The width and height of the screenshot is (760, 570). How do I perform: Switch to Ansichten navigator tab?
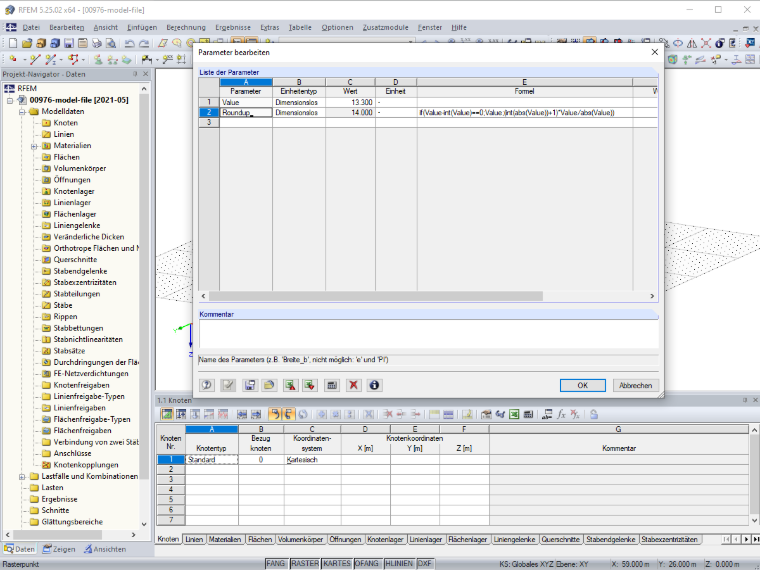tap(105, 549)
